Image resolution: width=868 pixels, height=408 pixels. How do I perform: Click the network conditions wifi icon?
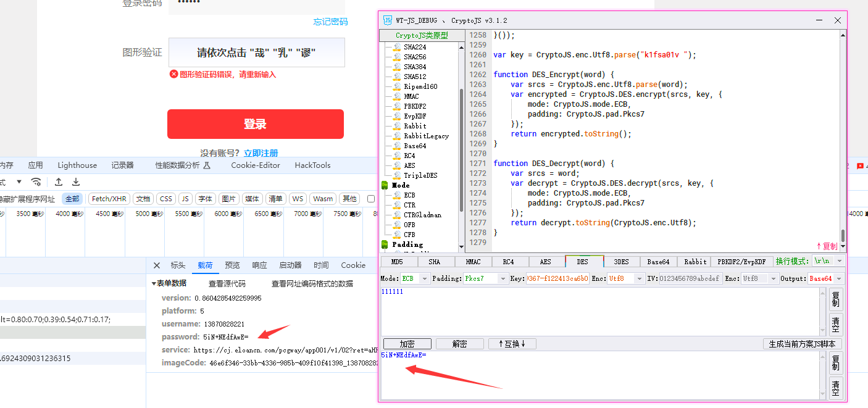(x=36, y=181)
